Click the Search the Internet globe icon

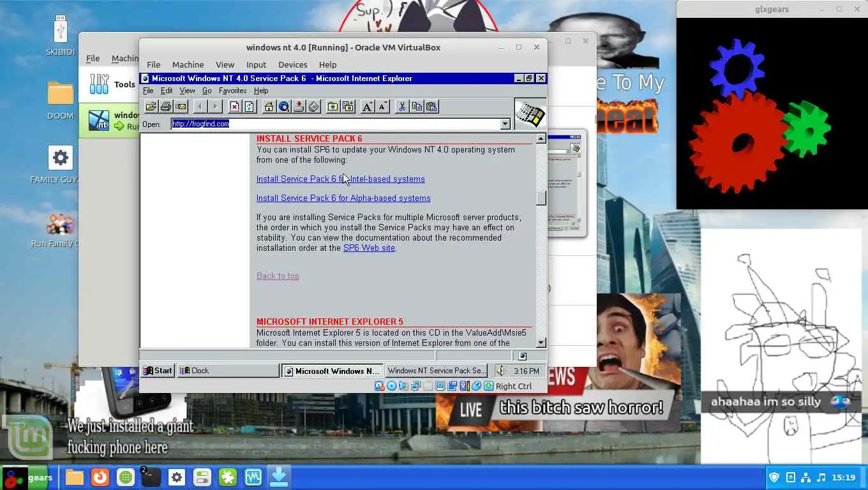pos(284,107)
